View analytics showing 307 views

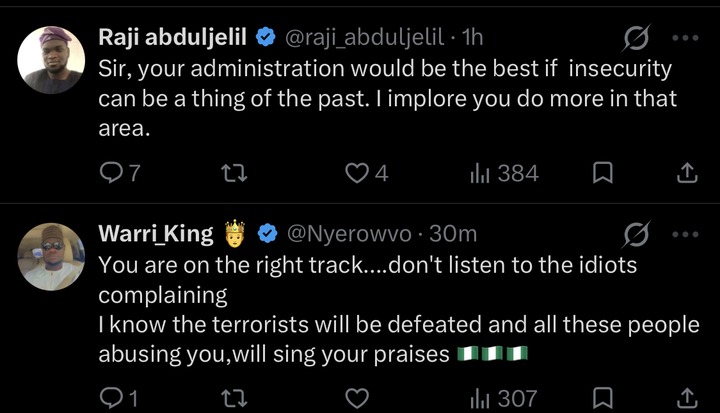pyautogui.click(x=504, y=399)
